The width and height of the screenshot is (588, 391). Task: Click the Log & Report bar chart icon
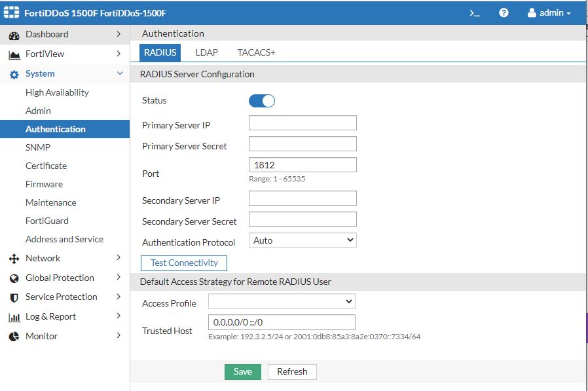14,318
